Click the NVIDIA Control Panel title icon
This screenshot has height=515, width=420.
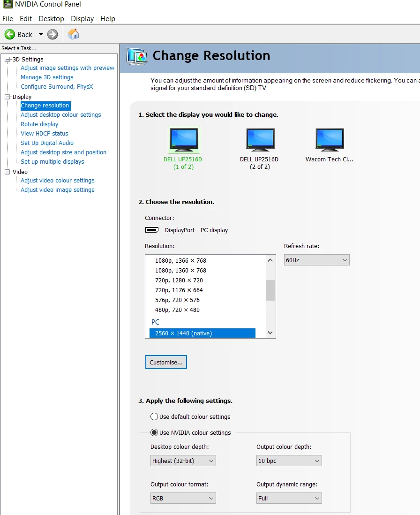coord(7,4)
